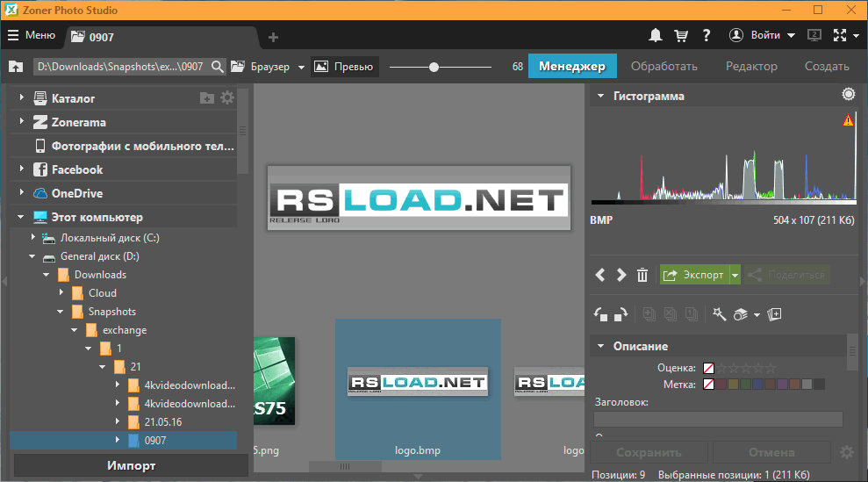Image resolution: width=868 pixels, height=482 pixels.
Task: Expand the Zonerama tree node
Action: click(22, 121)
